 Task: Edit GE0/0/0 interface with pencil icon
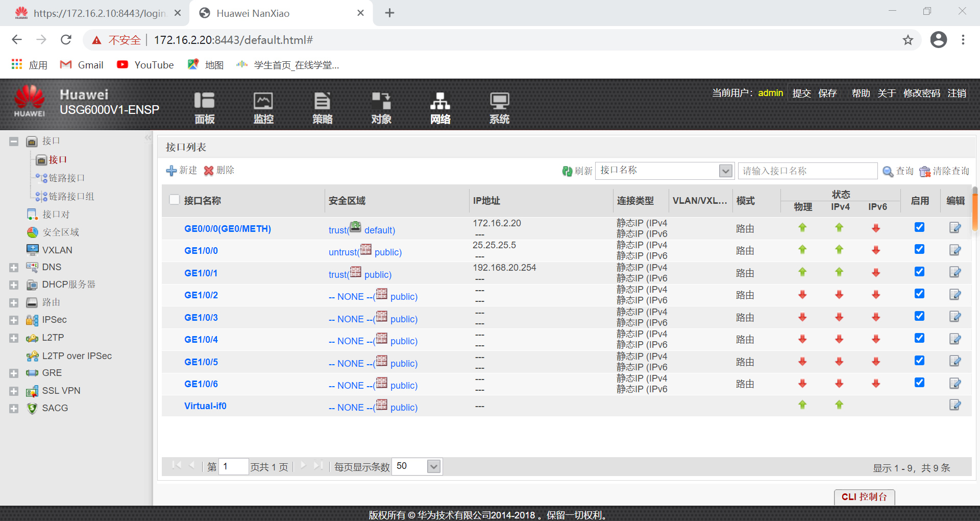(955, 228)
